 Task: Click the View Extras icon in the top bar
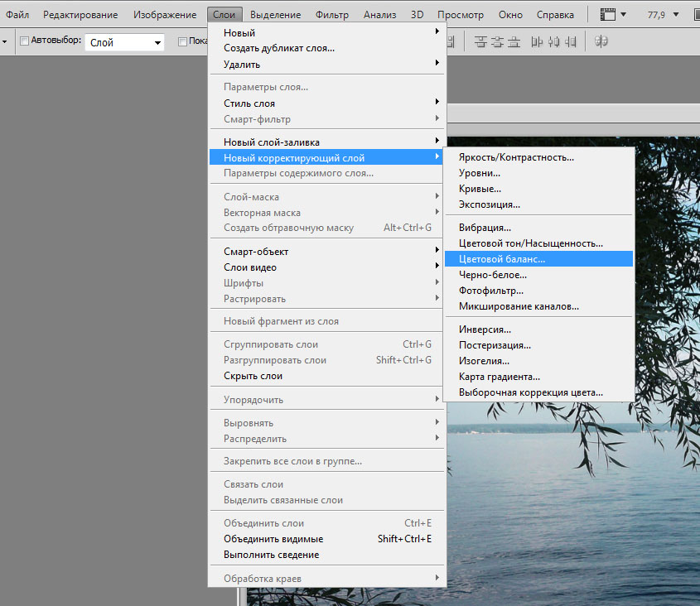(607, 15)
